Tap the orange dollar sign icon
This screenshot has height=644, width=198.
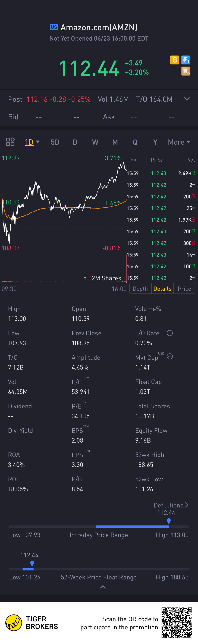click(175, 60)
